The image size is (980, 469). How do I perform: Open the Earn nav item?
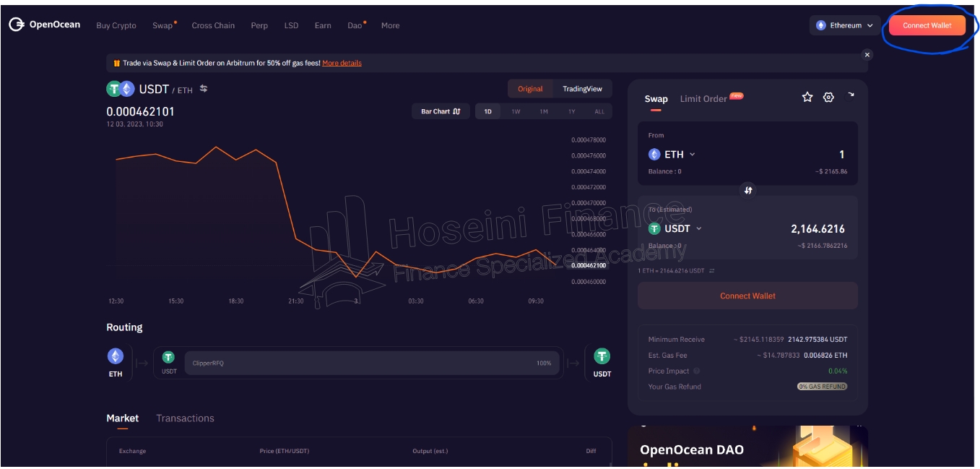(323, 25)
